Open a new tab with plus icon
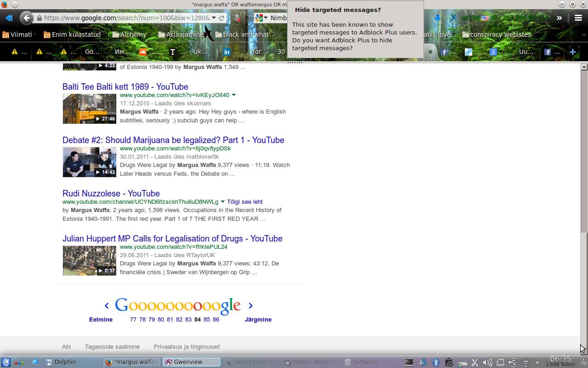This screenshot has width=588, height=368. pos(573,52)
